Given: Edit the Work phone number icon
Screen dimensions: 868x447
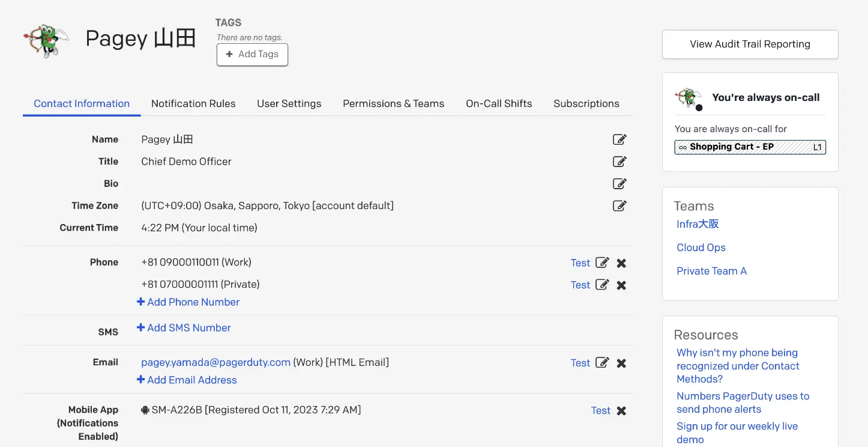Looking at the screenshot, I should coord(602,263).
